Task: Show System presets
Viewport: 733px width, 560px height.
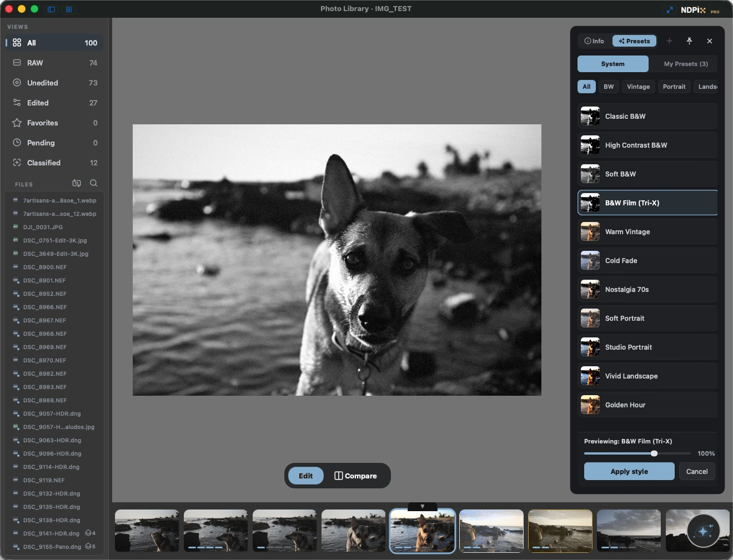Action: [x=612, y=64]
